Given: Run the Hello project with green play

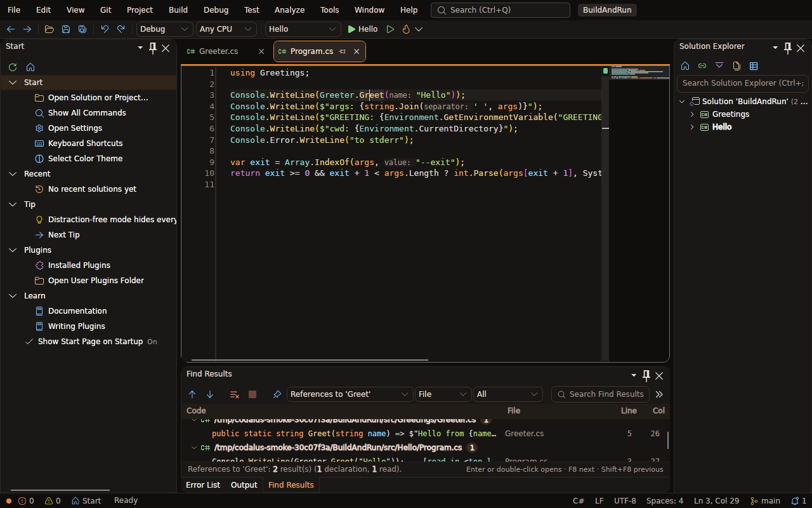Looking at the screenshot, I should (362, 29).
